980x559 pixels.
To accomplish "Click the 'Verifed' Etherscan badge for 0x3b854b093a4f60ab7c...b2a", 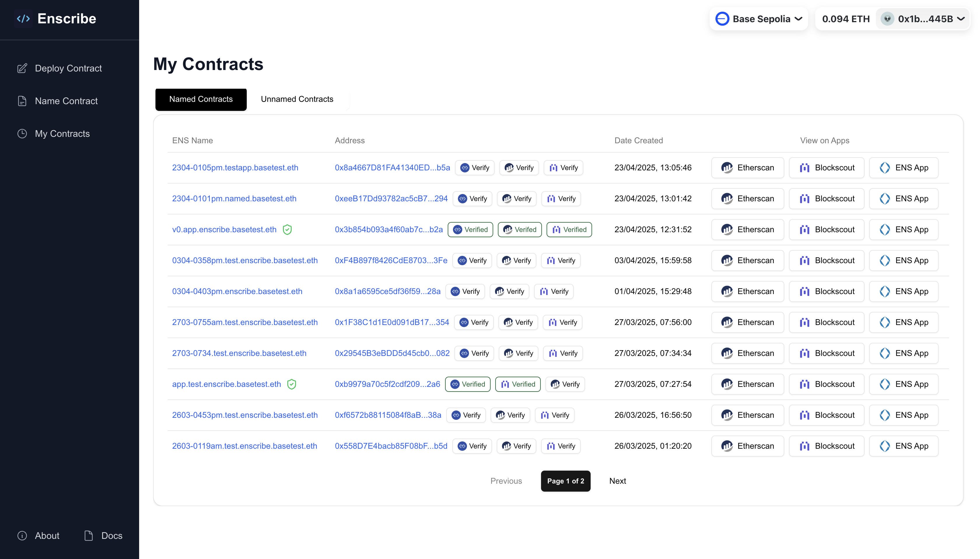I will tap(519, 230).
